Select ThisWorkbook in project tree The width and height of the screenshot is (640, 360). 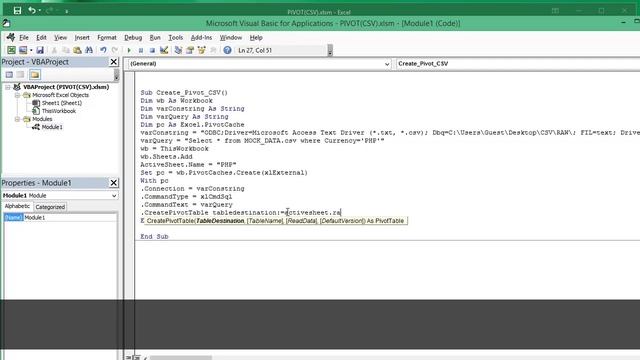click(x=59, y=111)
